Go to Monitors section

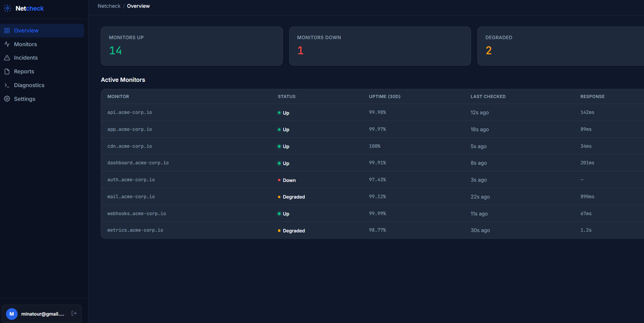point(42,44)
